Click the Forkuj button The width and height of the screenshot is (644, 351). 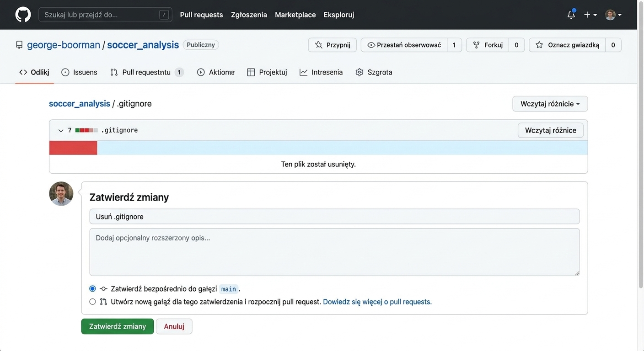coord(488,45)
